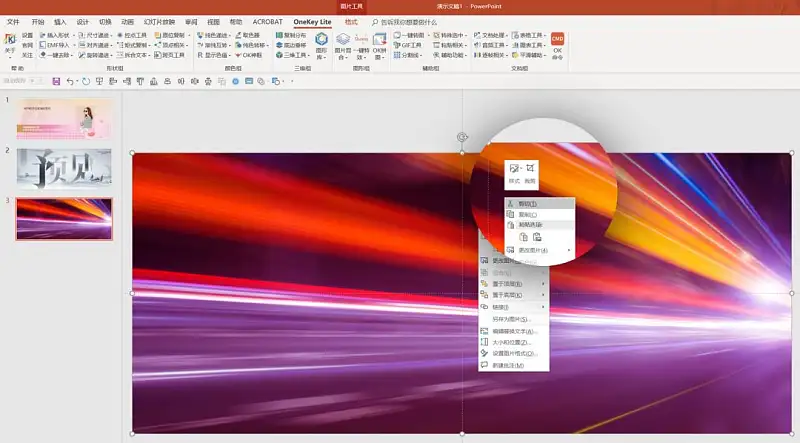Click the rotation handle above the picture
Screen dimensions: 800x443
coord(462,137)
